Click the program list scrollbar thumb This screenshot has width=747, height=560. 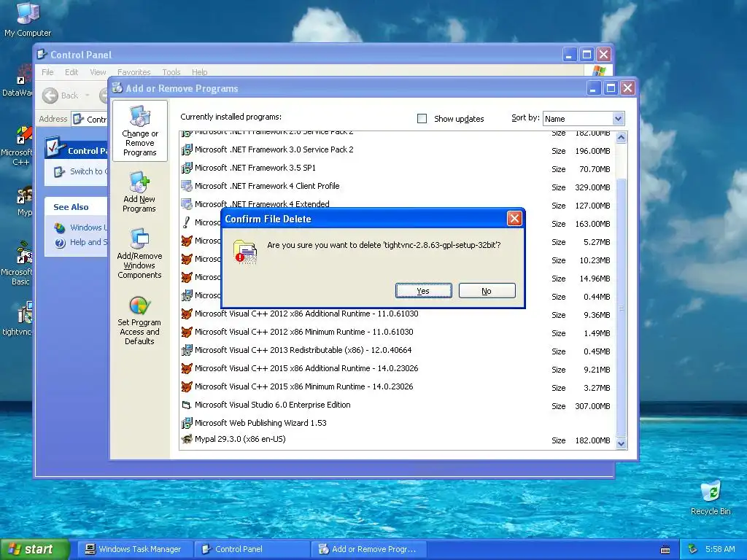tap(621, 308)
